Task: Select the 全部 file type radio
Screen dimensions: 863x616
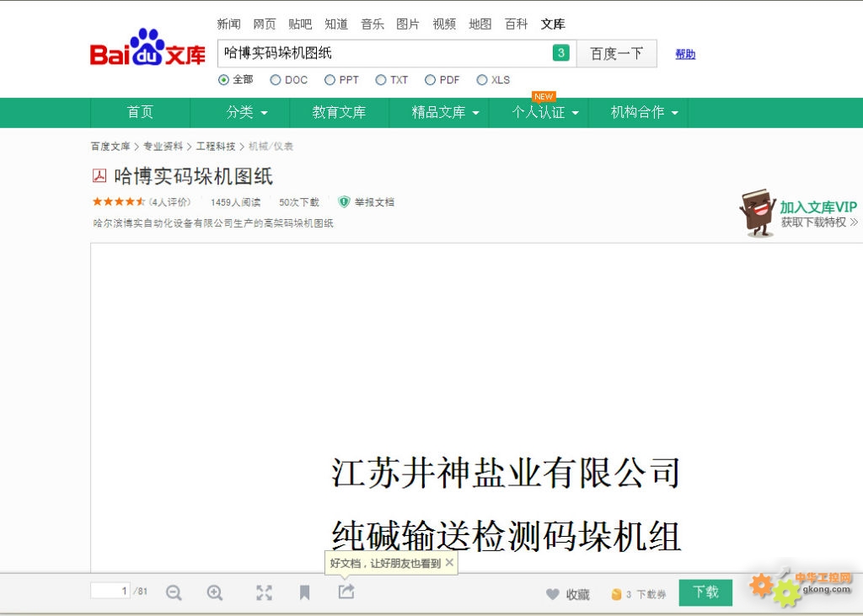Action: 223,80
